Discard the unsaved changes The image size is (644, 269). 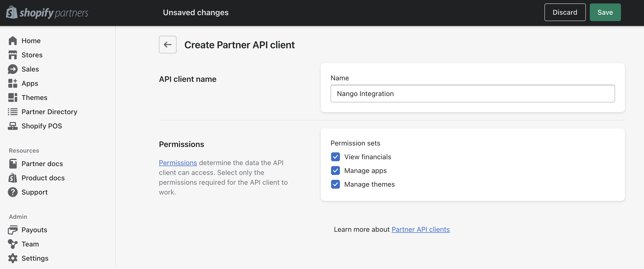[x=565, y=12]
